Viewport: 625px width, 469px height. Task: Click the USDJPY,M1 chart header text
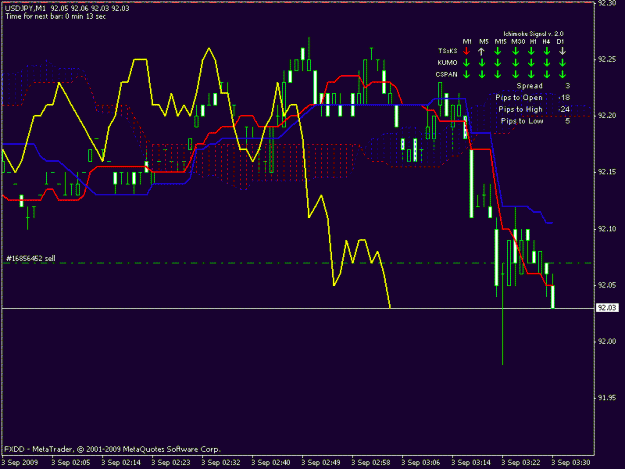(67, 8)
